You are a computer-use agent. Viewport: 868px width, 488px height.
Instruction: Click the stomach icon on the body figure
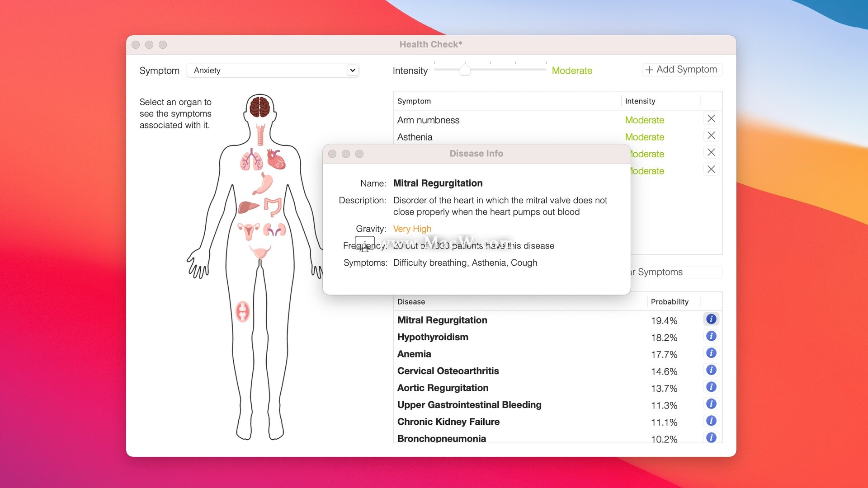click(x=266, y=182)
